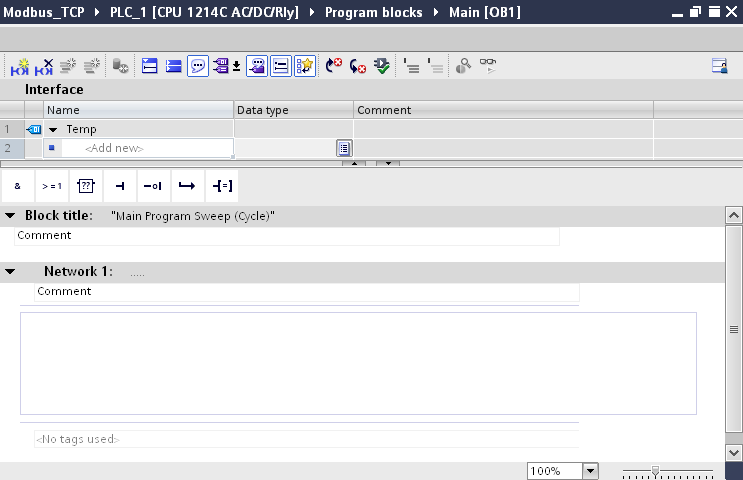Click the Data type column header

(294, 110)
